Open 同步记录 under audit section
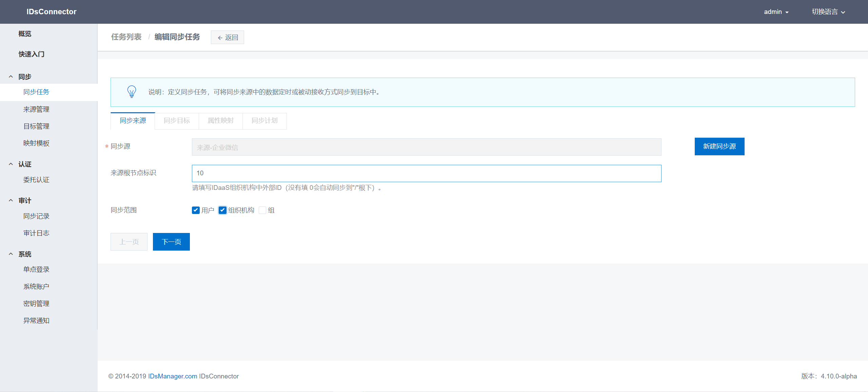The width and height of the screenshot is (868, 392). [x=36, y=216]
